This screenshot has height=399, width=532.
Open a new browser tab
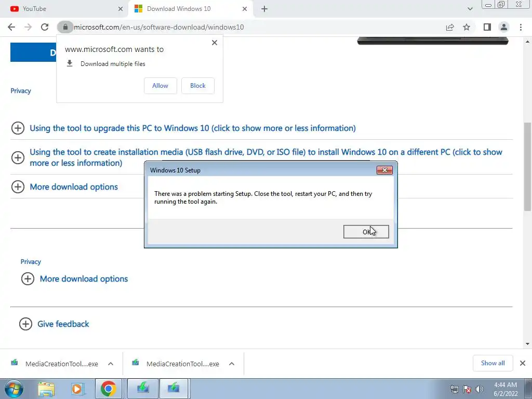[264, 9]
